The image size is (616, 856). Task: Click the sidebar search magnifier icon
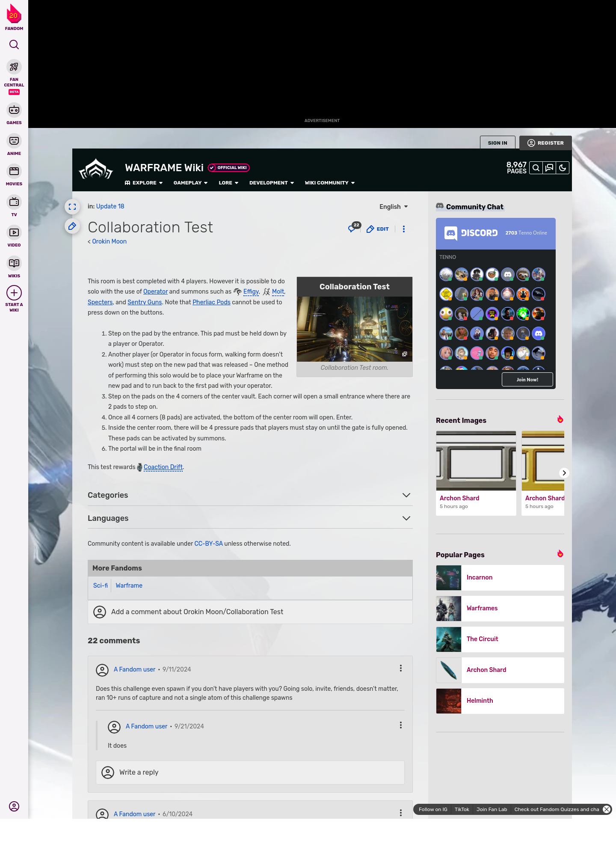click(14, 45)
